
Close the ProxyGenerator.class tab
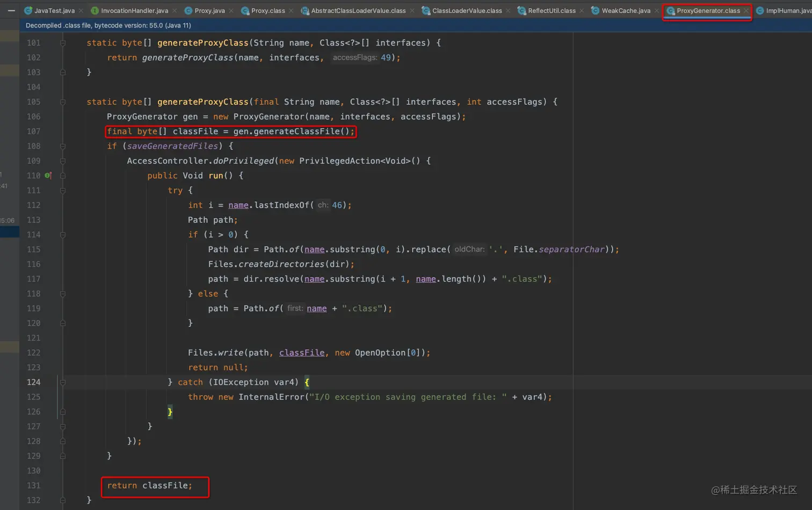[x=746, y=11]
